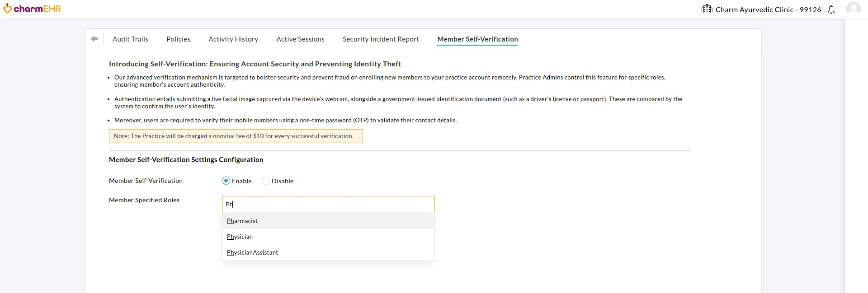Click the charmEHR logo

pyautogui.click(x=32, y=9)
